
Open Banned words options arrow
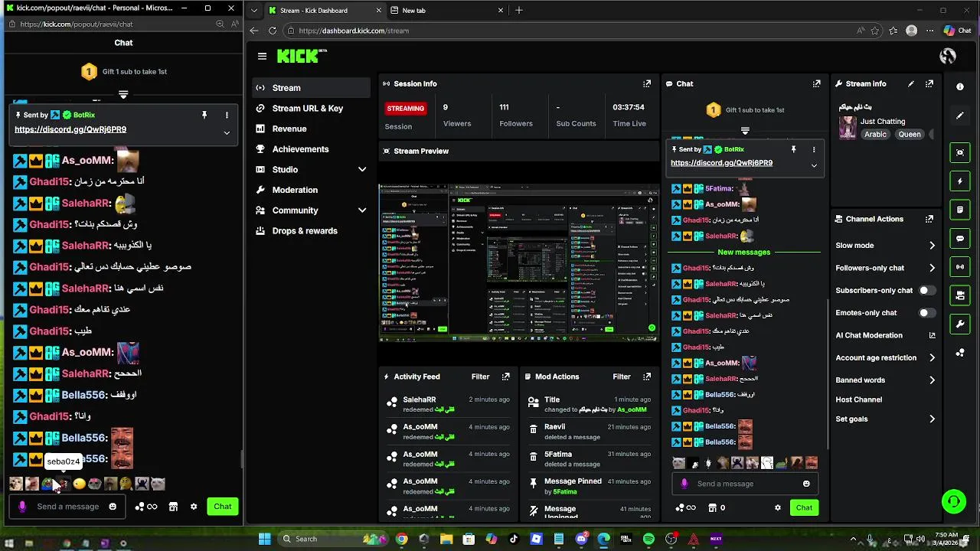point(932,380)
